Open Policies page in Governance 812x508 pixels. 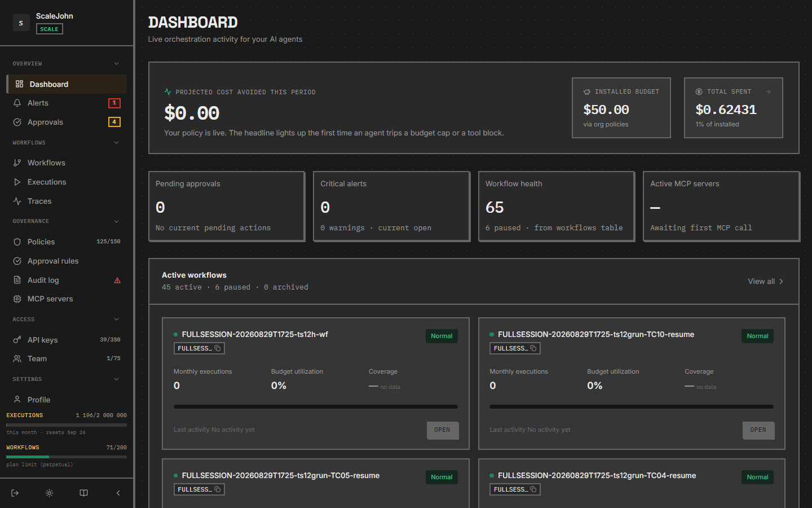point(67,242)
